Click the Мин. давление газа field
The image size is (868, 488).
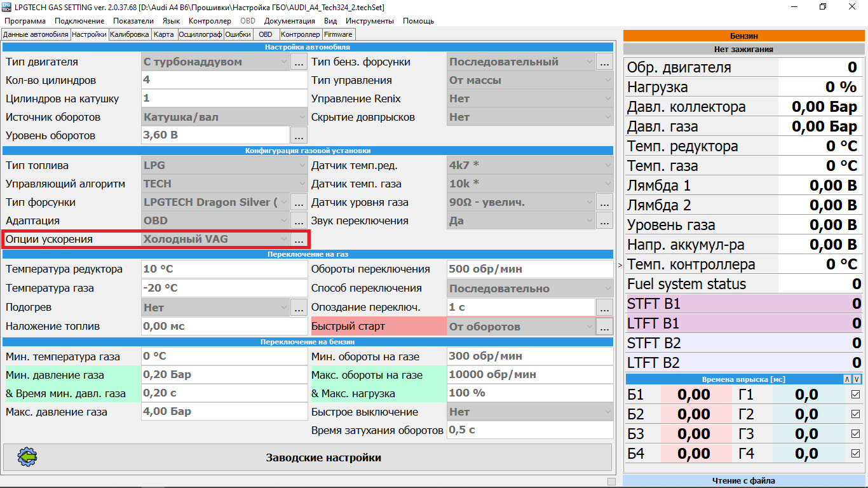[x=224, y=375]
